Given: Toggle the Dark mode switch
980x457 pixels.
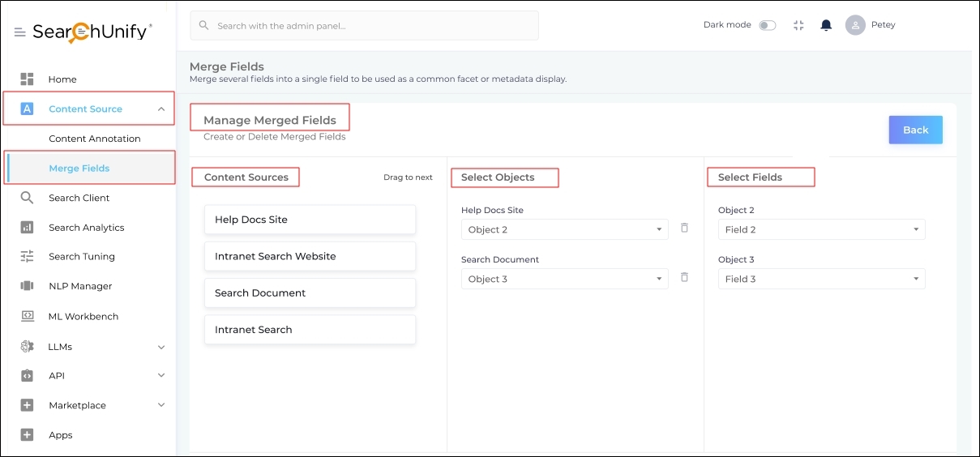Looking at the screenshot, I should [x=767, y=25].
